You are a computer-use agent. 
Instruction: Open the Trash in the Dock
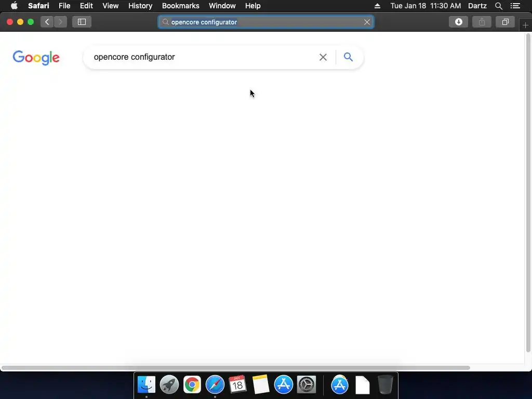click(x=385, y=385)
